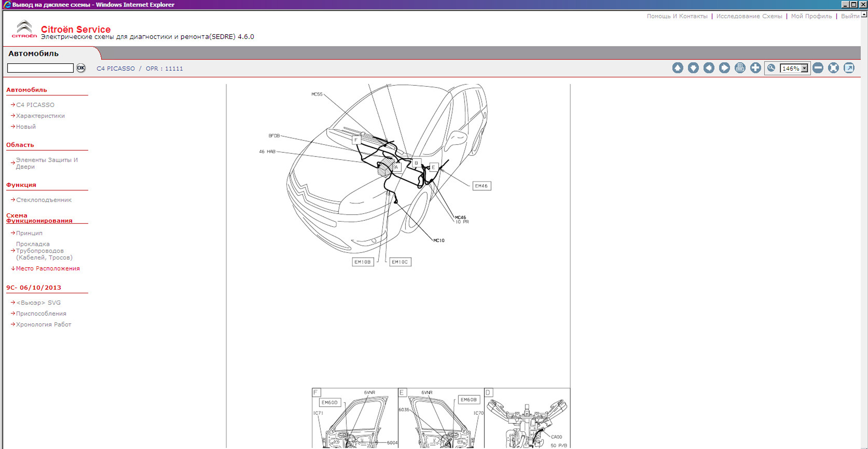Select the Автомобиль tab
Screen dimensions: 868x449
(x=33, y=53)
